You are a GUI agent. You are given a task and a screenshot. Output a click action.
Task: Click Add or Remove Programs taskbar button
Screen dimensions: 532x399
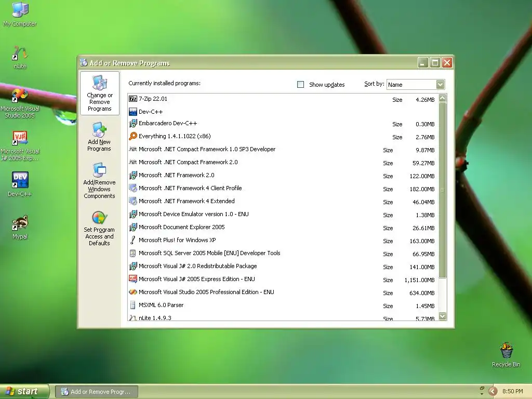[x=96, y=392]
